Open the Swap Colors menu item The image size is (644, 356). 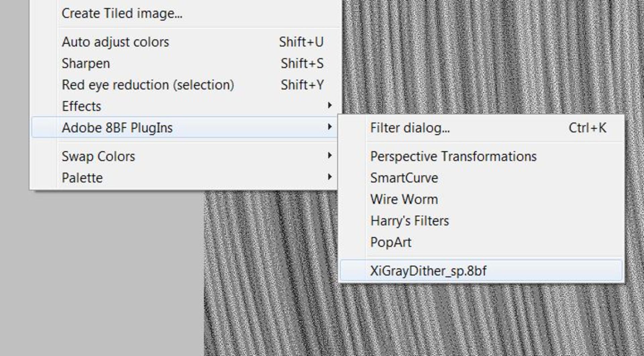(x=98, y=156)
